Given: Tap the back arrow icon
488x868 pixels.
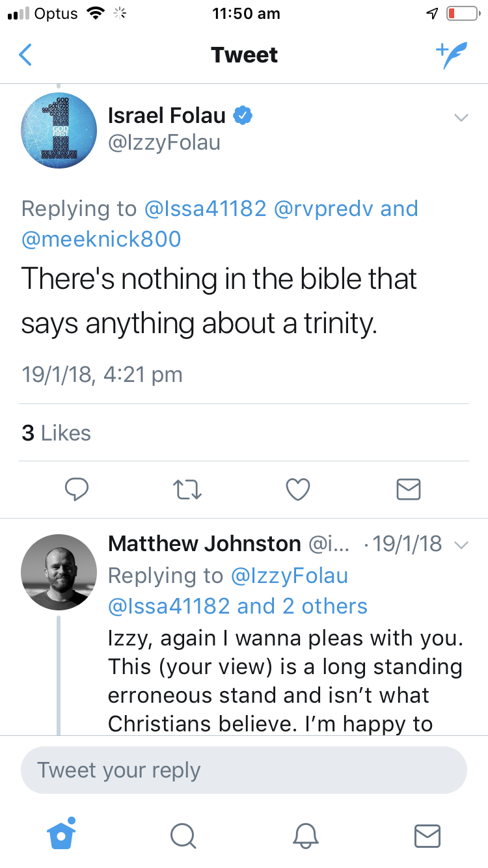Looking at the screenshot, I should tap(25, 55).
